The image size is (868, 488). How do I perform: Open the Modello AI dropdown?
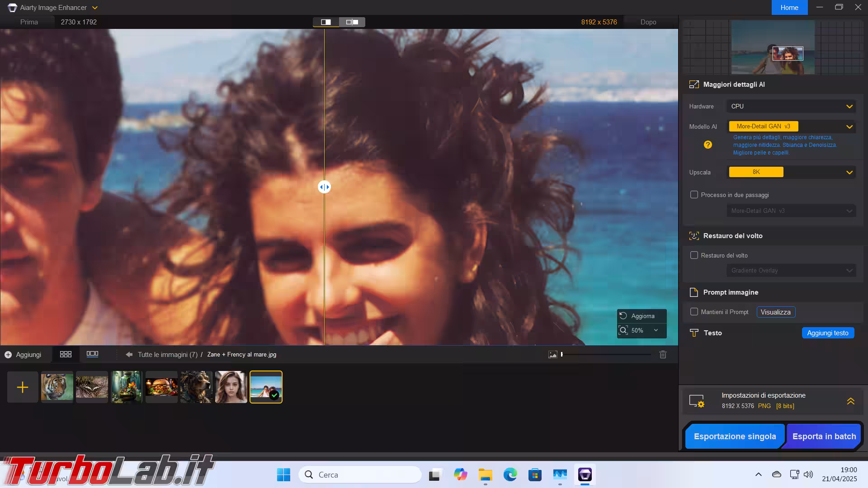coord(791,127)
